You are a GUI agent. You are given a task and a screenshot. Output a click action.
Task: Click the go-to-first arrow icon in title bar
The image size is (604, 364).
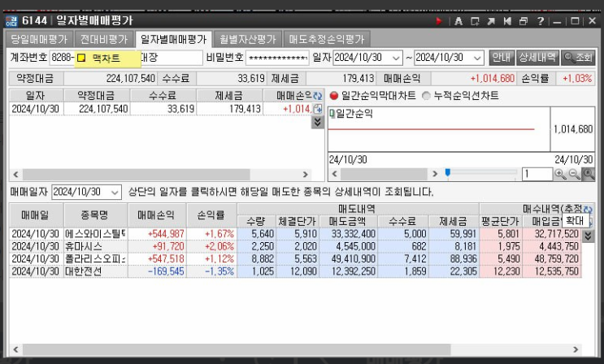(507, 21)
